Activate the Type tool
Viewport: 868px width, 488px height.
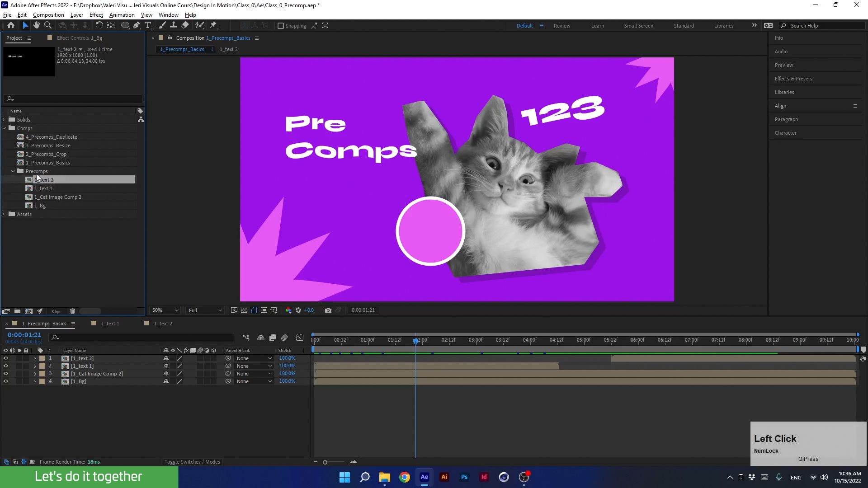(x=148, y=25)
